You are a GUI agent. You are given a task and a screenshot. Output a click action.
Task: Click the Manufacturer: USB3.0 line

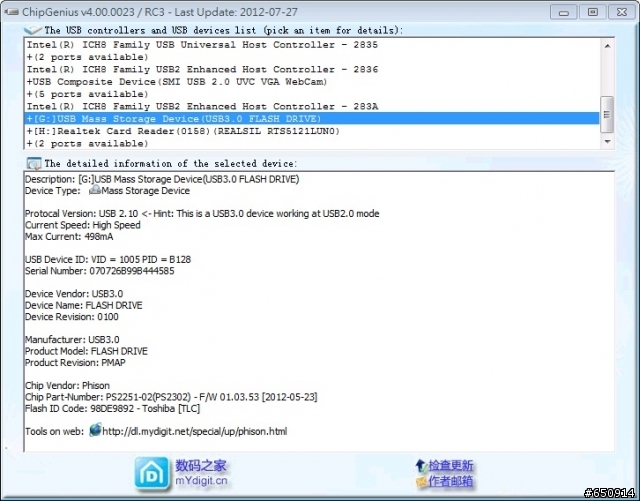tap(72, 339)
